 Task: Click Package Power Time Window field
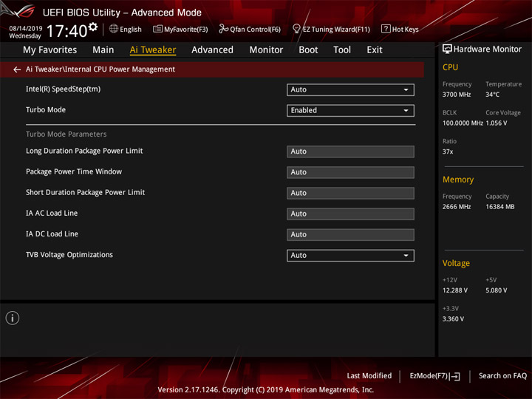tap(350, 172)
